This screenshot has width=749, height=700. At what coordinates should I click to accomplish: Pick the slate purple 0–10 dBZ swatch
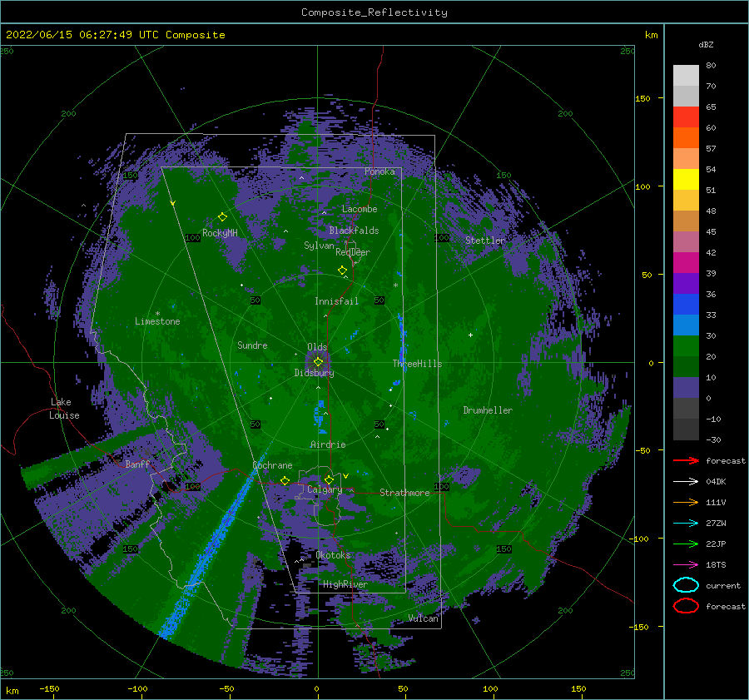686,387
